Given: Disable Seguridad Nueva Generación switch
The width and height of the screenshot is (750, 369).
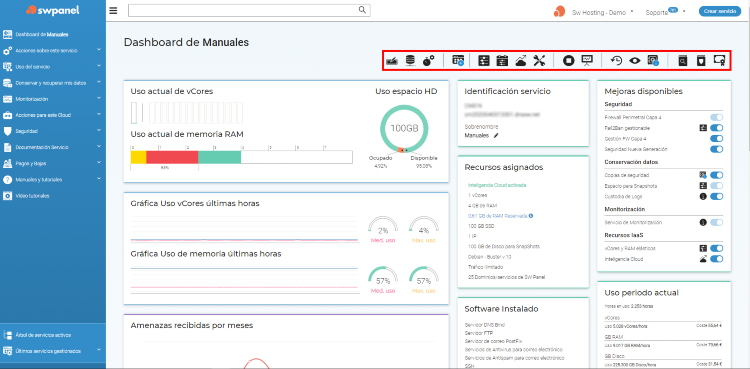Looking at the screenshot, I should coord(717,149).
